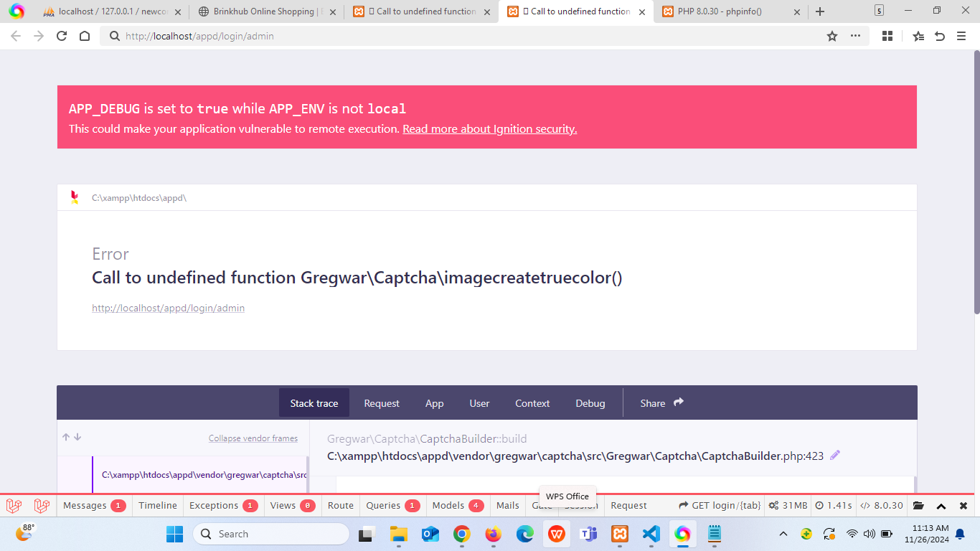This screenshot has width=980, height=551.
Task: Open the browser hamburger menu
Action: coord(961,36)
